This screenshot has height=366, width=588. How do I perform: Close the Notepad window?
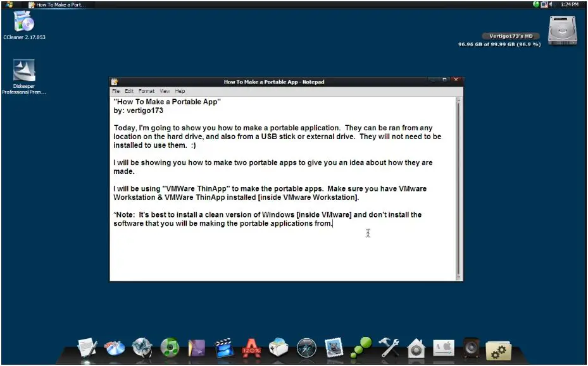pyautogui.click(x=456, y=80)
